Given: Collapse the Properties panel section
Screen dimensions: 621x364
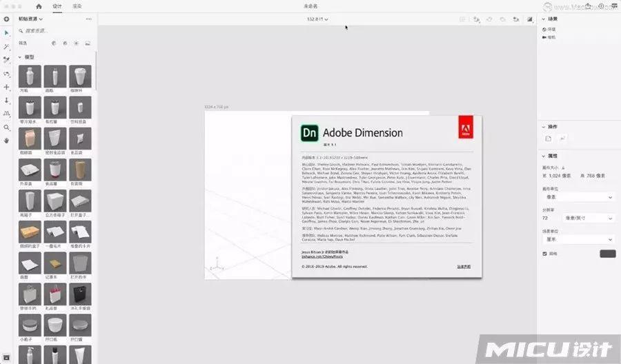Looking at the screenshot, I should tap(544, 156).
